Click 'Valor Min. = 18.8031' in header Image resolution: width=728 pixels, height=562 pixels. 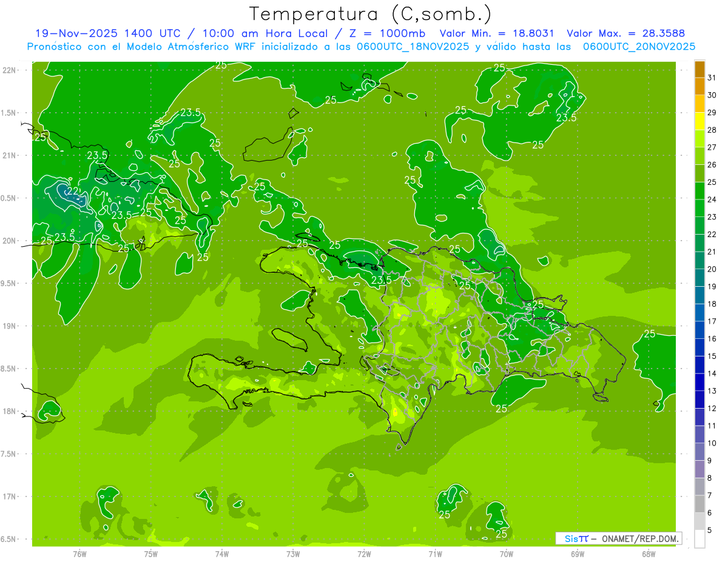coord(497,33)
